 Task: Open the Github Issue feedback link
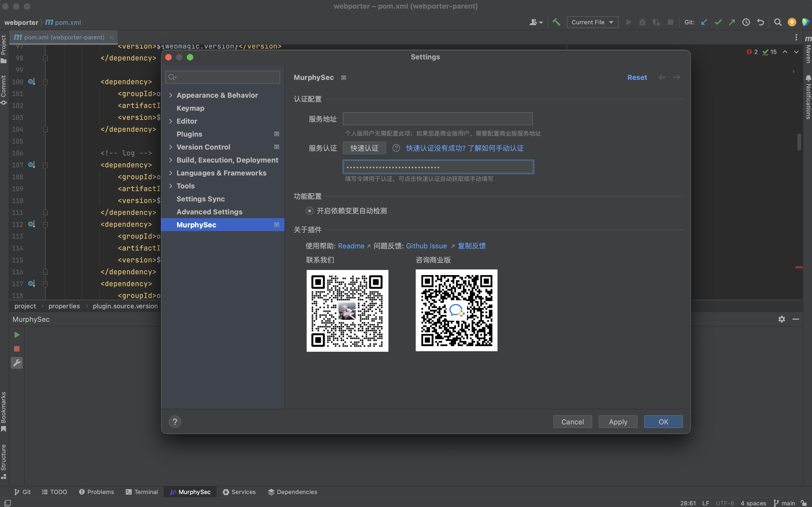426,246
